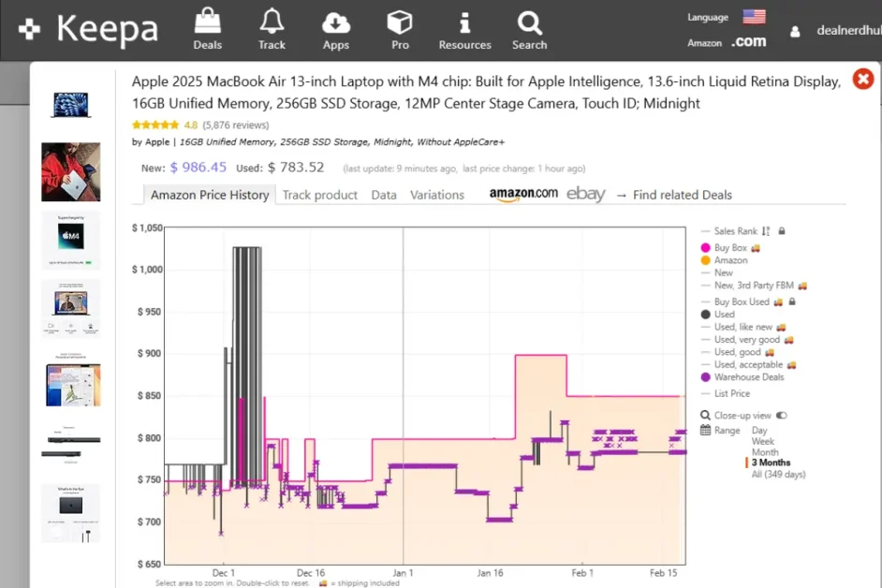Click the Pro cube icon
The height and width of the screenshot is (588, 882).
399,21
